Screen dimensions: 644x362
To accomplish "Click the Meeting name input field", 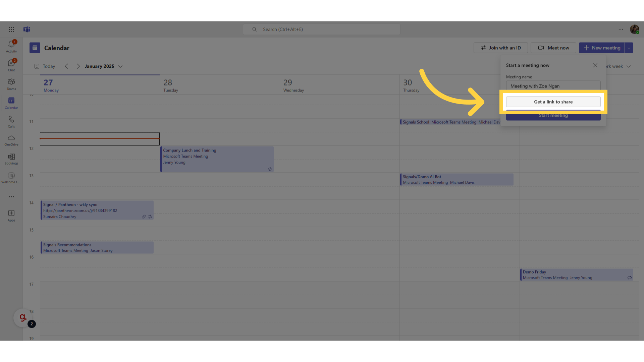I will tap(553, 86).
